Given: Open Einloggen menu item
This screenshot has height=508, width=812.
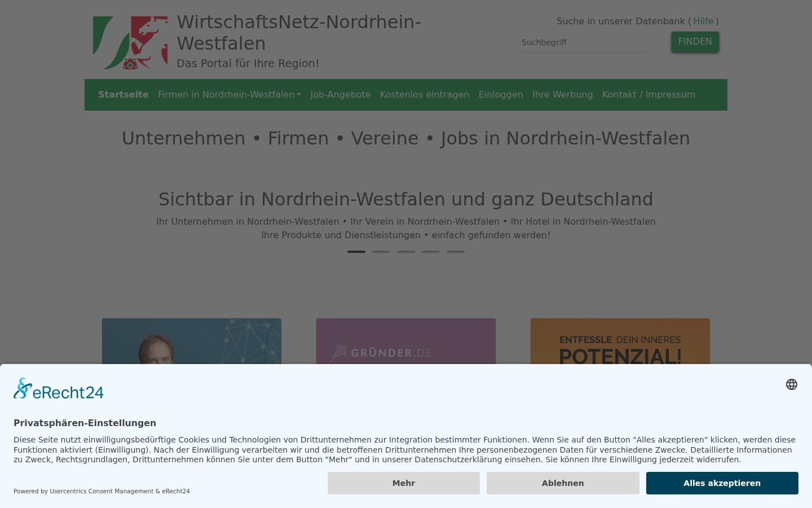Looking at the screenshot, I should coord(501,95).
